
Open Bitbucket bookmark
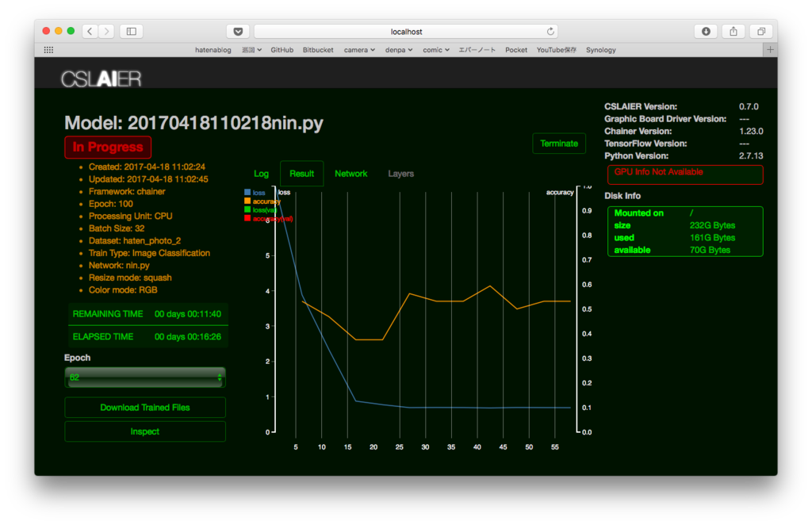pyautogui.click(x=318, y=50)
